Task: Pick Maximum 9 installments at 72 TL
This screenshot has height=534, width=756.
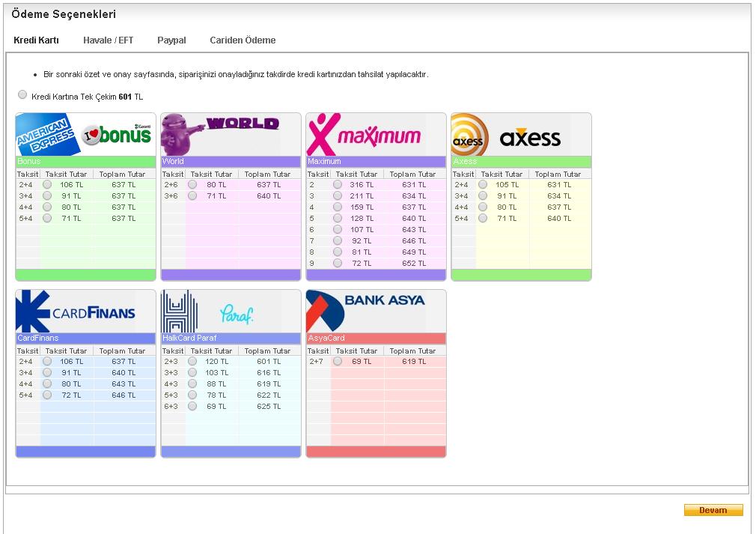Action: pos(338,263)
